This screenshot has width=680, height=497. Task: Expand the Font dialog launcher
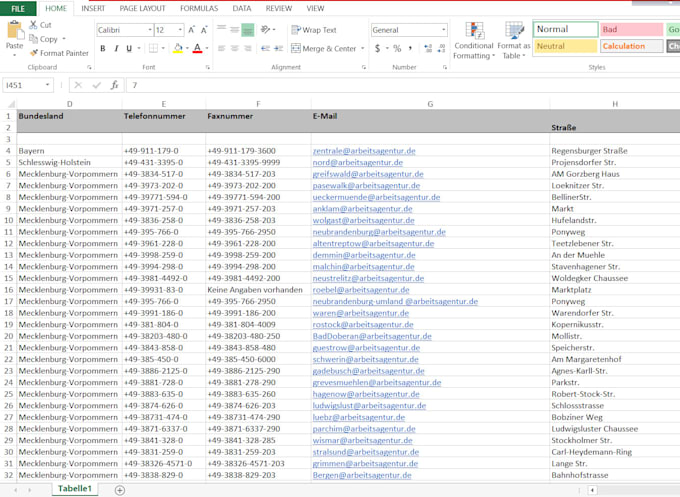click(208, 67)
